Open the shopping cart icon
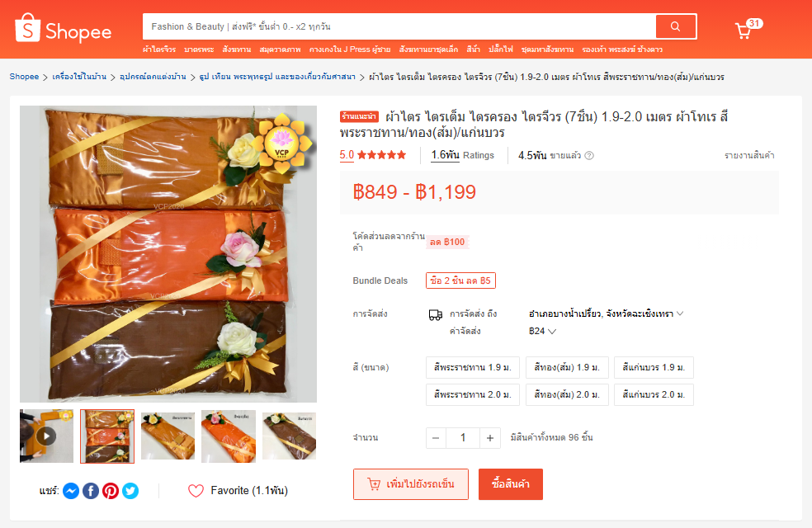This screenshot has width=812, height=528. [x=744, y=31]
